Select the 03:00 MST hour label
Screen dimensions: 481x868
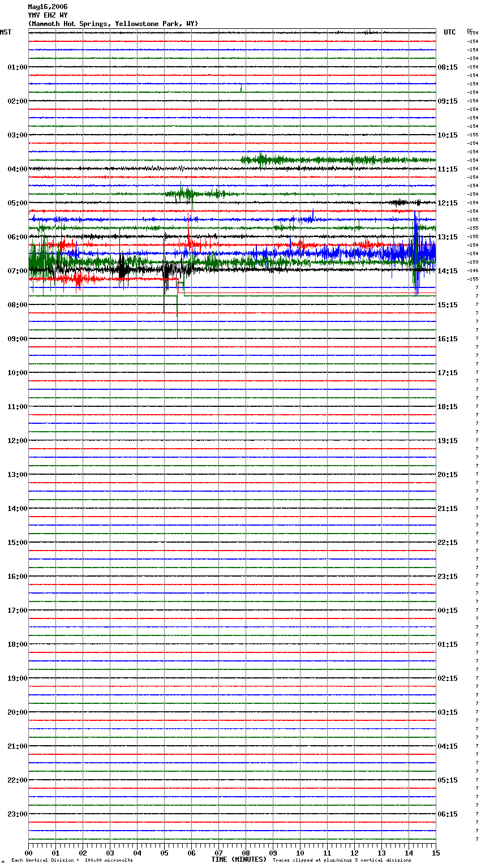coord(18,135)
